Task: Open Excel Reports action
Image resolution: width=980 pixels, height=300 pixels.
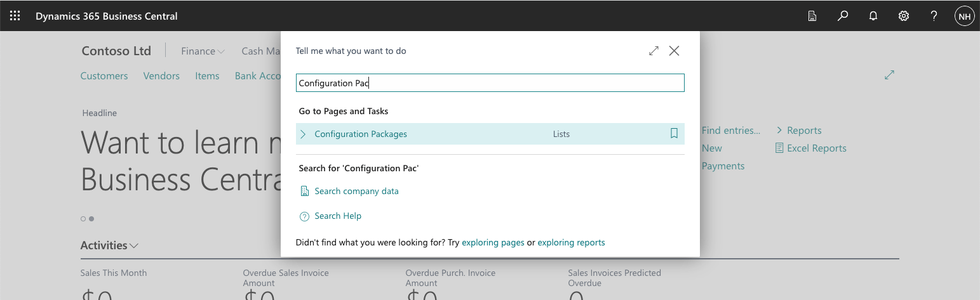Action: 816,148
